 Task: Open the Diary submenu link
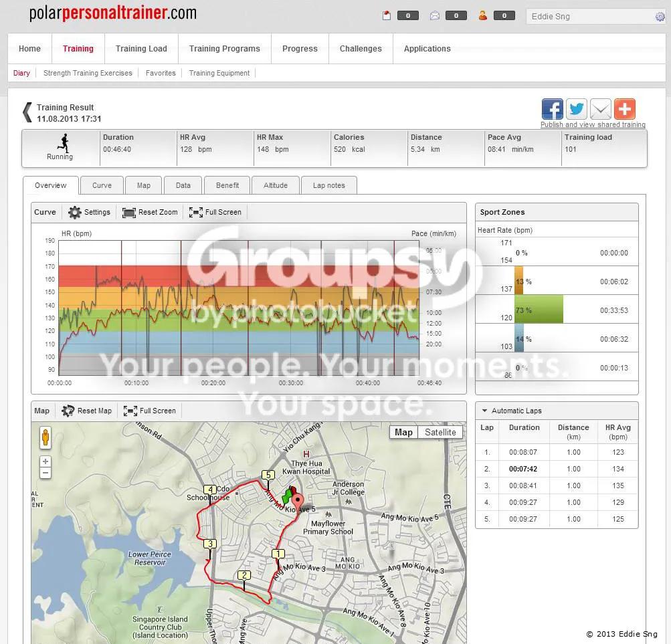pyautogui.click(x=21, y=73)
